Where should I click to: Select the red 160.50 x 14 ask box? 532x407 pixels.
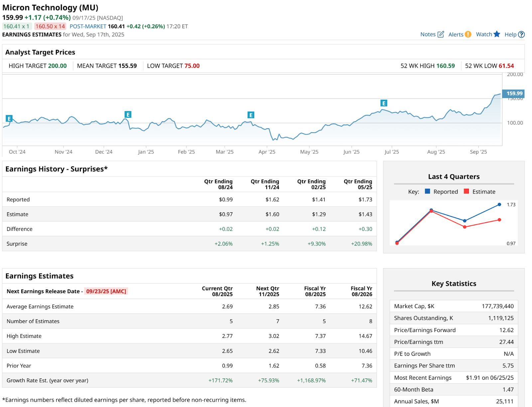(x=50, y=26)
